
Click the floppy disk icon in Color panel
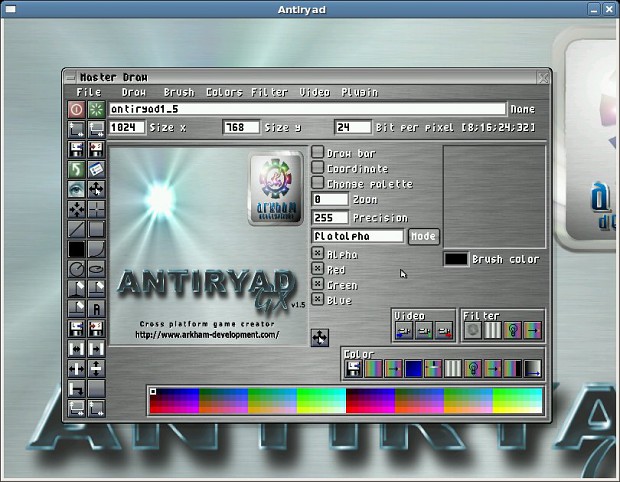tap(353, 369)
